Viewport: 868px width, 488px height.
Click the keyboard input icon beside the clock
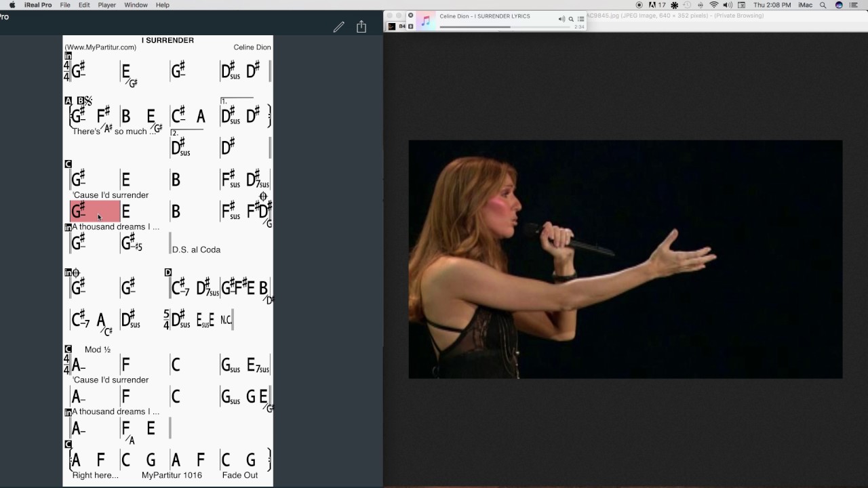(742, 5)
